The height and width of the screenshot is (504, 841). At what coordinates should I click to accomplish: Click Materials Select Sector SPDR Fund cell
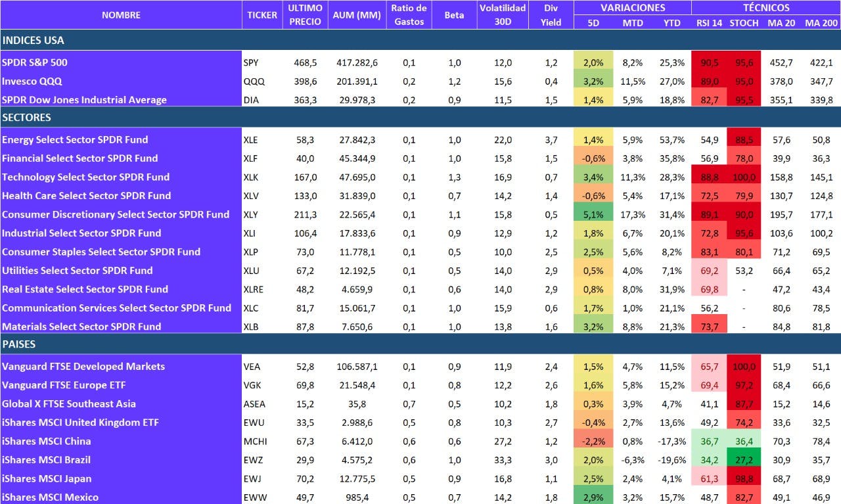coord(121,326)
